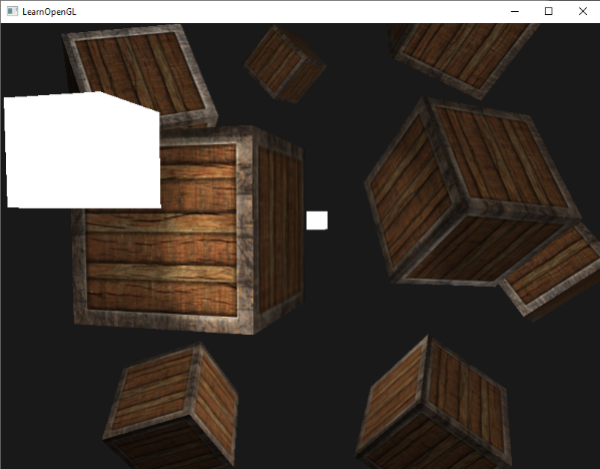Image resolution: width=600 pixels, height=469 pixels.
Task: Select the large white polygon shape
Action: click(80, 150)
